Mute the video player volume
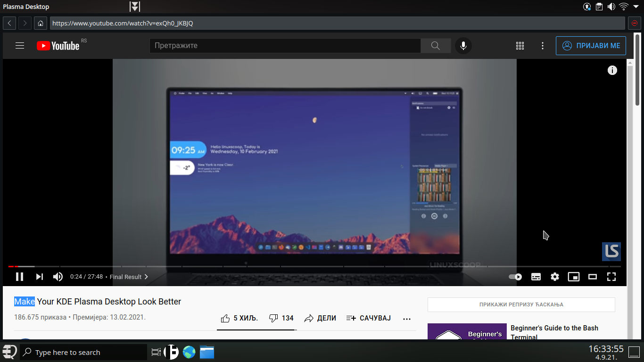Viewport: 644px width, 362px height. click(58, 277)
